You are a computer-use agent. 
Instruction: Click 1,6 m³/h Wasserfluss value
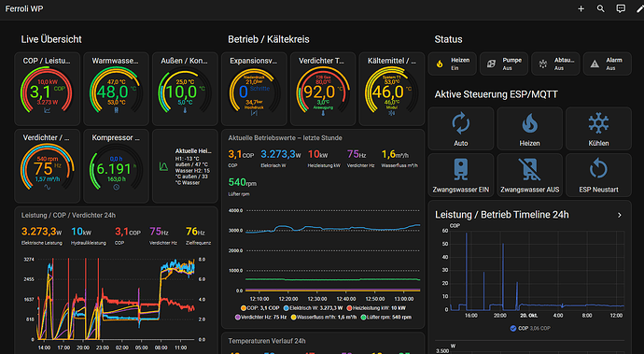pyautogui.click(x=395, y=154)
